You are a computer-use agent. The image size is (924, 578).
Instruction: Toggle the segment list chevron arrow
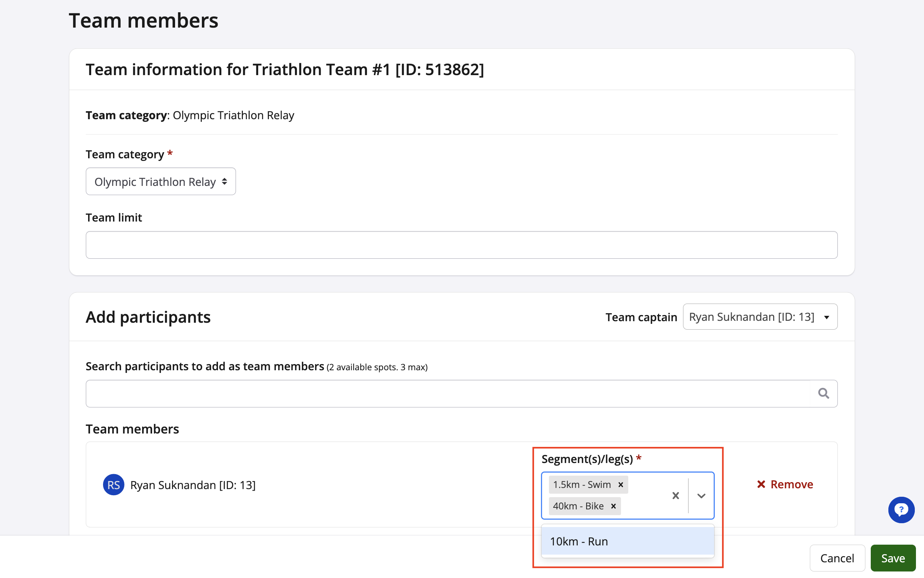[701, 496]
